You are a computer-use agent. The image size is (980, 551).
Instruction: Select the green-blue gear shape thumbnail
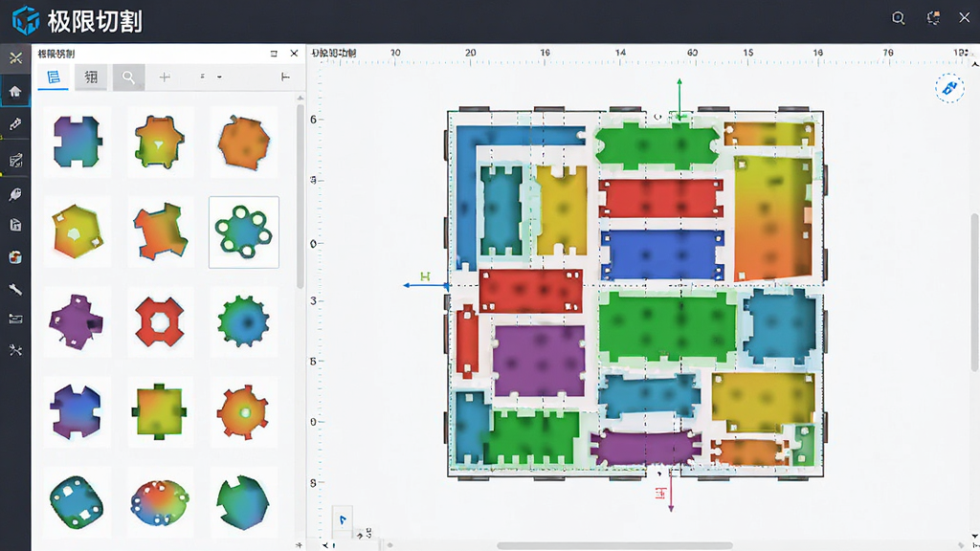[244, 322]
